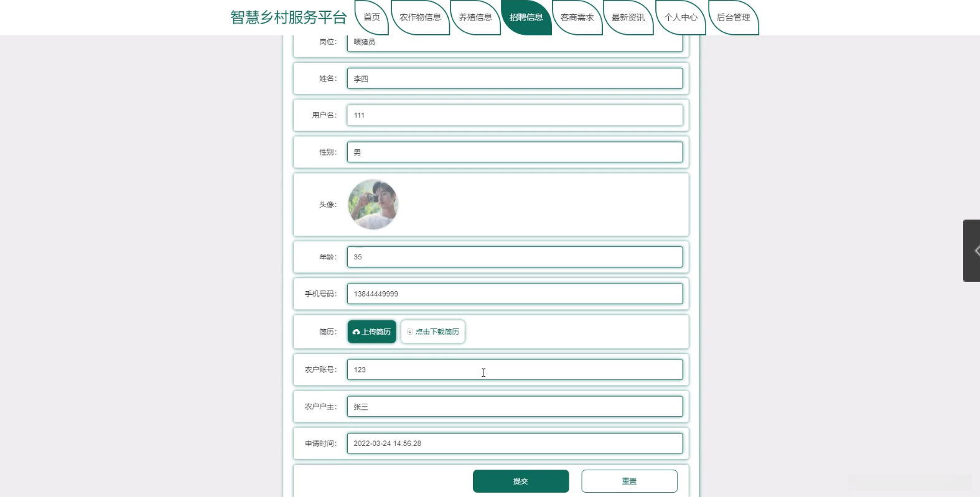The height and width of the screenshot is (497, 980).
Task: Go to the 养殖信息 tab
Action: point(475,17)
